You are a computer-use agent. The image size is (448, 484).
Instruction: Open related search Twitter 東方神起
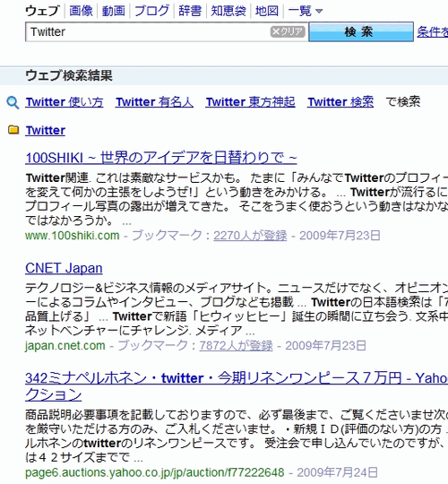point(251,102)
